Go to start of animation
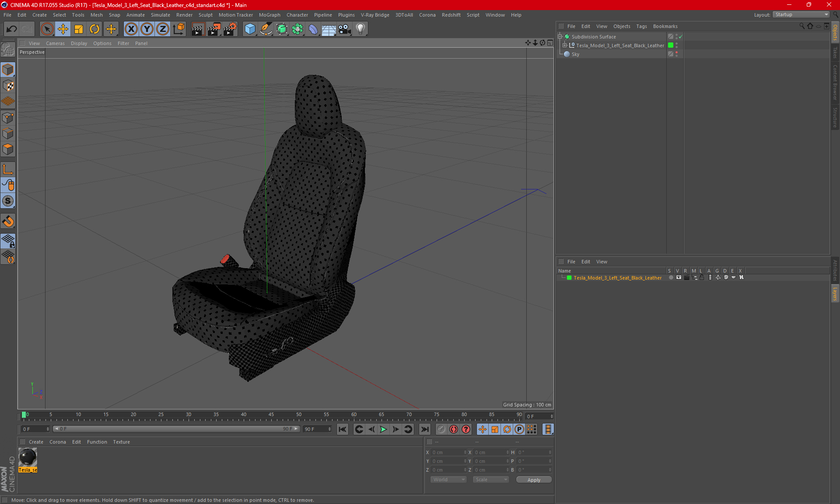 coord(343,429)
